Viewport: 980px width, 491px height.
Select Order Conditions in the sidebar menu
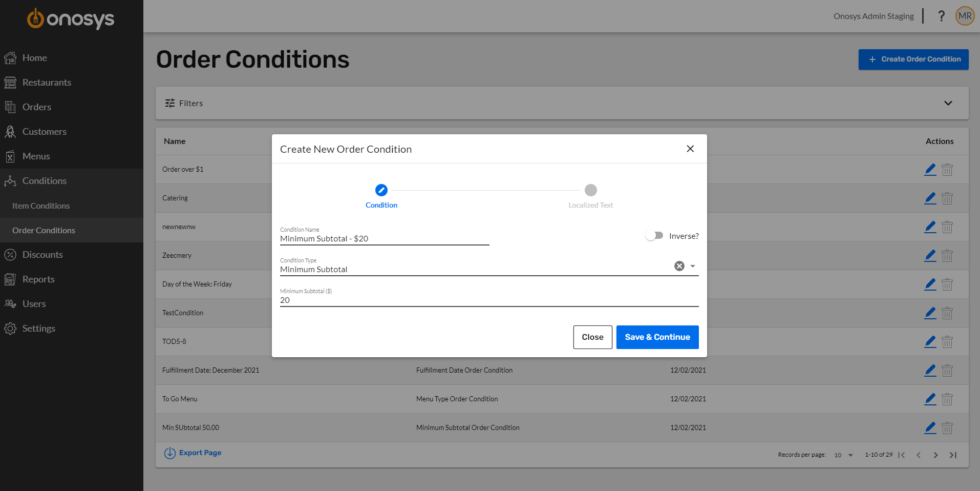coord(44,230)
